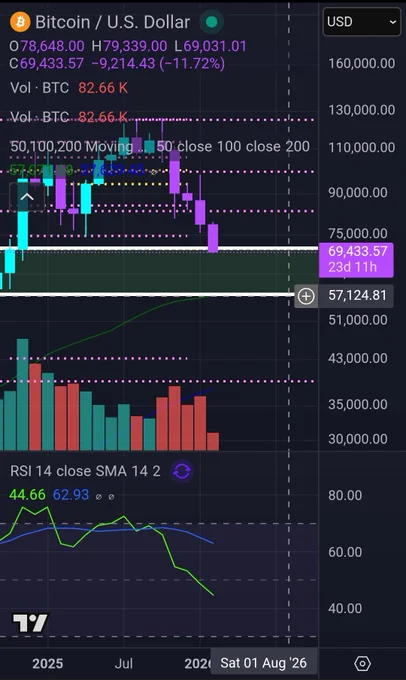
Task: Open chart settings hexagon icon
Action: tap(362, 663)
